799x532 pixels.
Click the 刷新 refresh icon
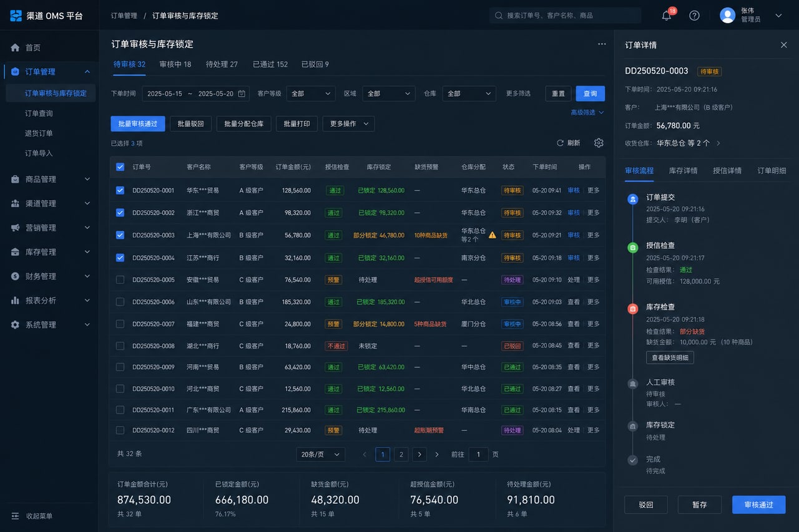click(561, 143)
